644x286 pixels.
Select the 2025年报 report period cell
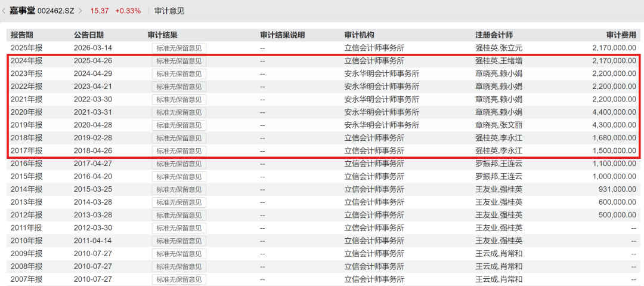pyautogui.click(x=26, y=48)
